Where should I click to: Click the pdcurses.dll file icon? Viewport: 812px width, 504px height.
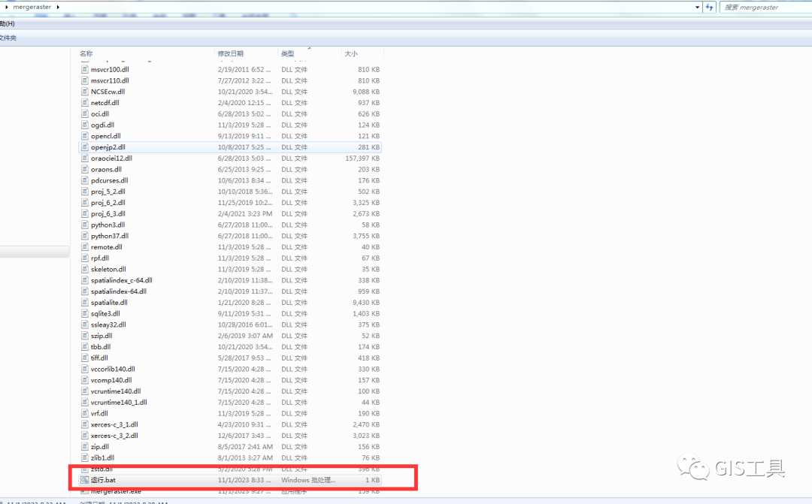point(85,180)
